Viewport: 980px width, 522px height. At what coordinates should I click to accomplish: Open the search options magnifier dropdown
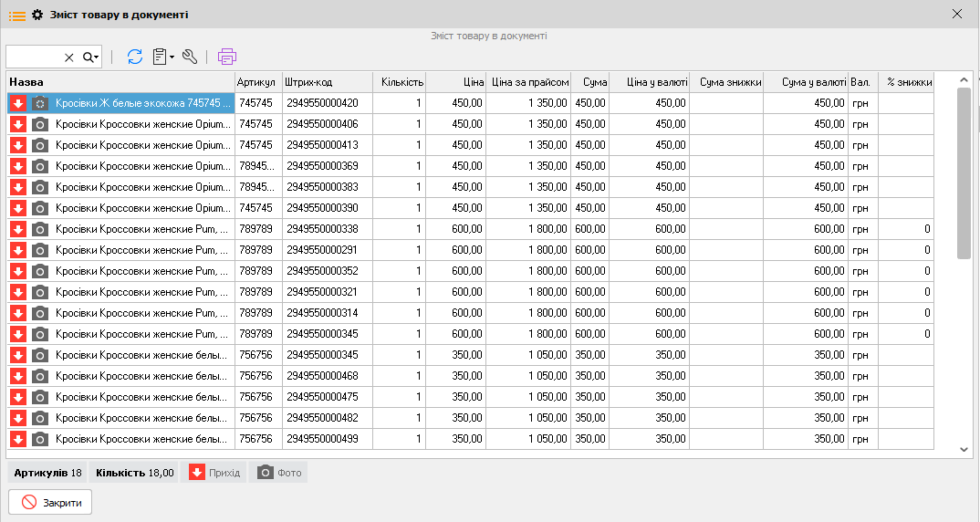[x=90, y=57]
